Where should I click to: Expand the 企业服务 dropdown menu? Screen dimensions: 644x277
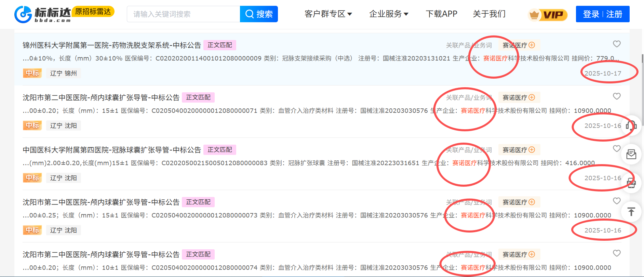pyautogui.click(x=389, y=14)
